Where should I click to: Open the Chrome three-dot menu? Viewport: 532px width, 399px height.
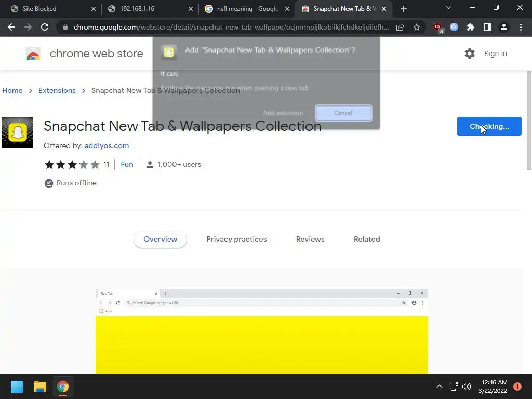click(x=521, y=27)
